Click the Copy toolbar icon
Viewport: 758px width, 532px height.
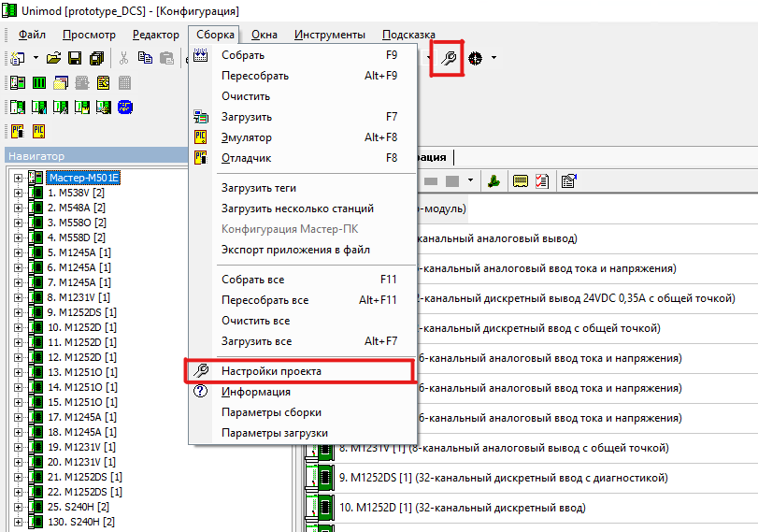click(145, 59)
